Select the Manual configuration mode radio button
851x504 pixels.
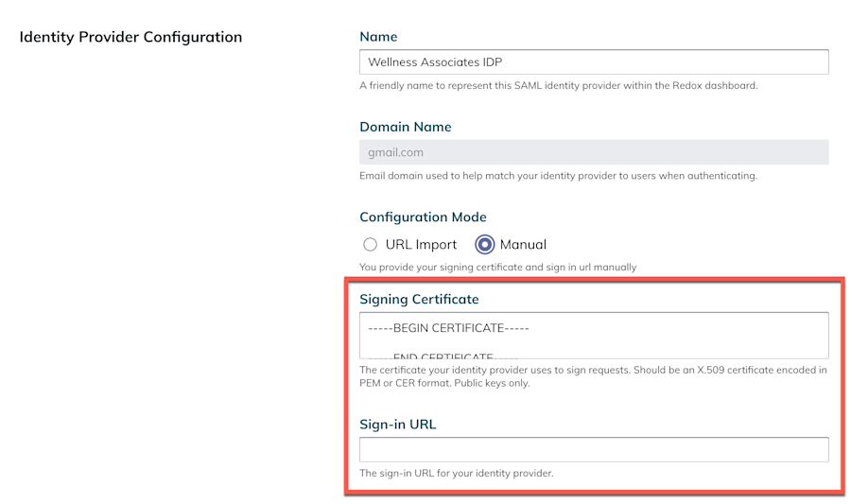(485, 245)
